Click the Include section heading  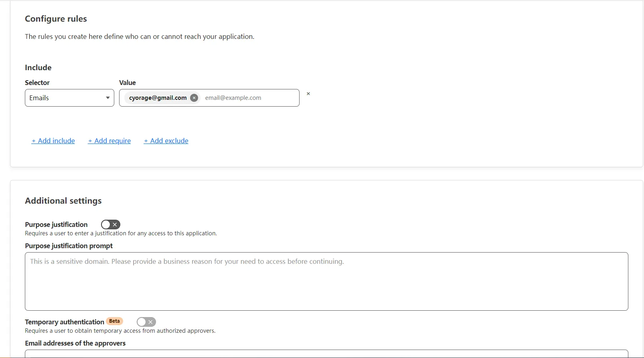click(x=38, y=67)
